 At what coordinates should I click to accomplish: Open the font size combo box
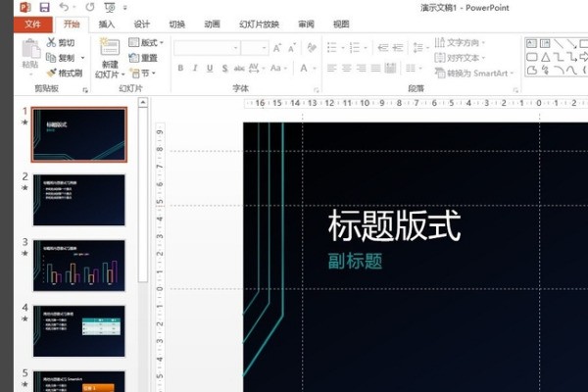pyautogui.click(x=255, y=48)
